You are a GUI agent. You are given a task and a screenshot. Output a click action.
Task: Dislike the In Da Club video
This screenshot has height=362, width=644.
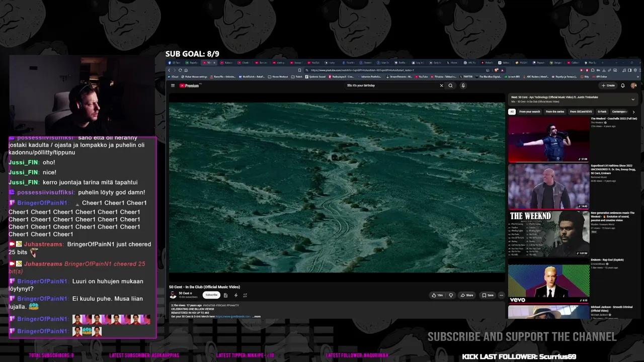pyautogui.click(x=451, y=295)
